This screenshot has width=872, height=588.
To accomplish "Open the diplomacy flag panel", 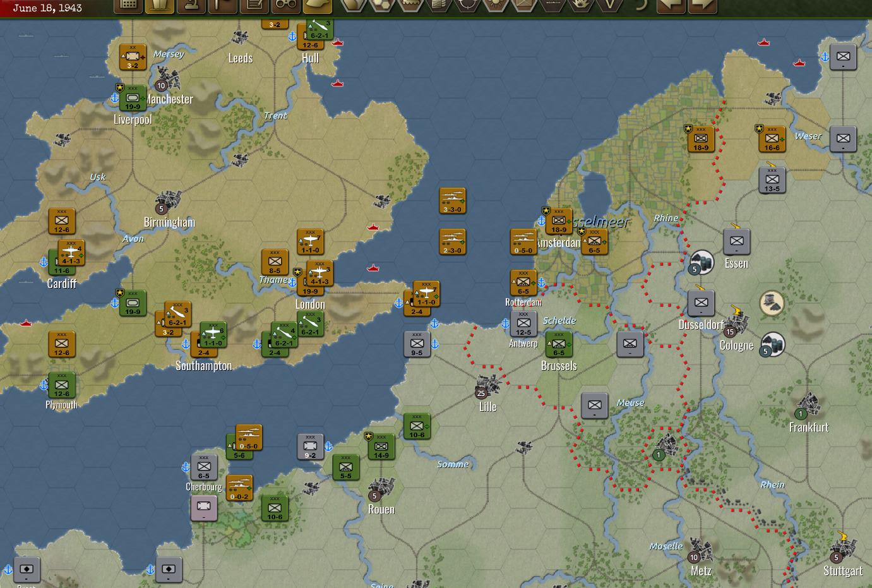I will [223, 6].
